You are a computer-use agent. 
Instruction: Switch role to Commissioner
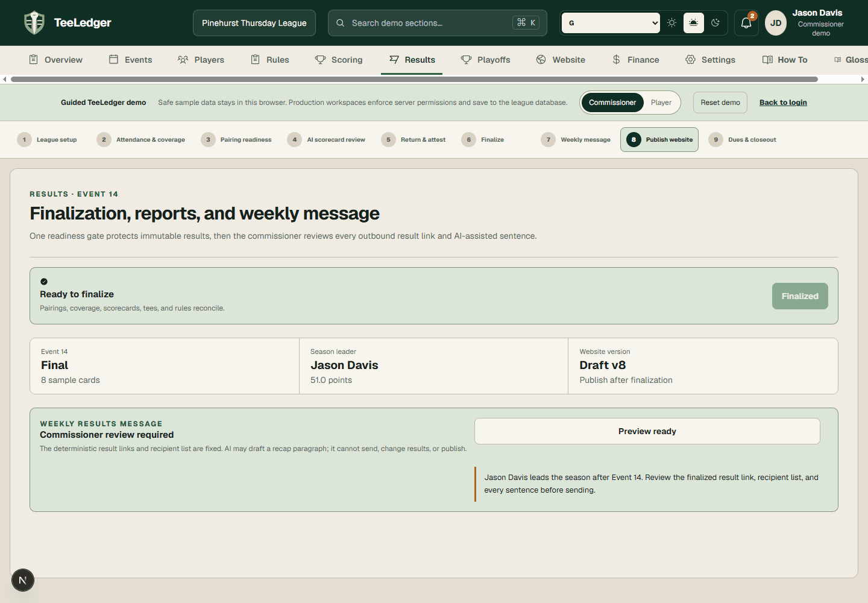612,103
